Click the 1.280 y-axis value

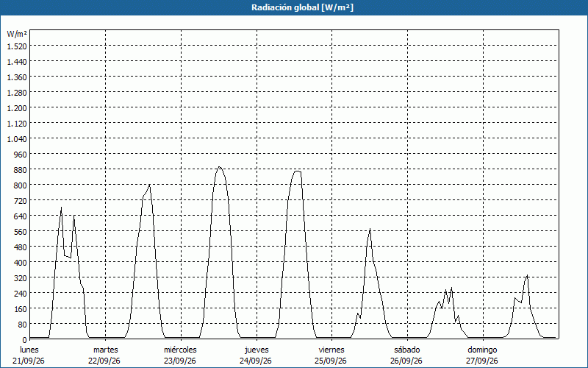pyautogui.click(x=17, y=93)
